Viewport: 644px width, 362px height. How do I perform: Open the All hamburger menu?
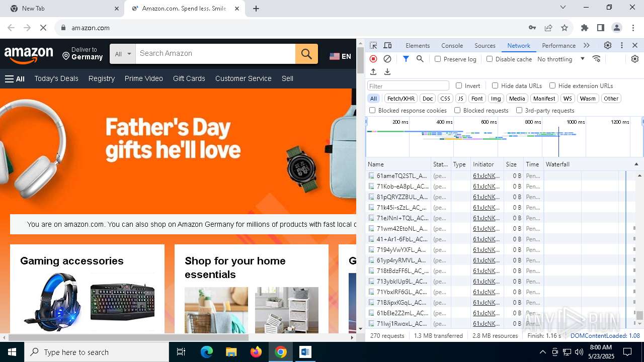(15, 78)
